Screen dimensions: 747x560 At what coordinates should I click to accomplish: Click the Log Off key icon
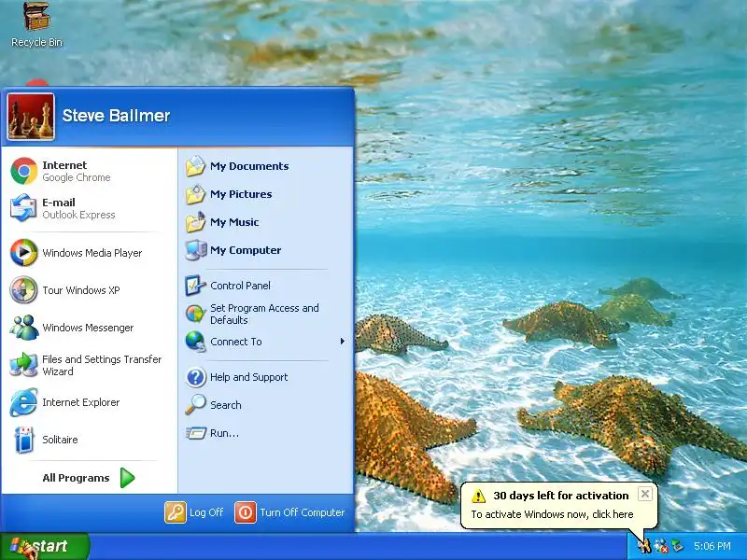[x=176, y=512]
